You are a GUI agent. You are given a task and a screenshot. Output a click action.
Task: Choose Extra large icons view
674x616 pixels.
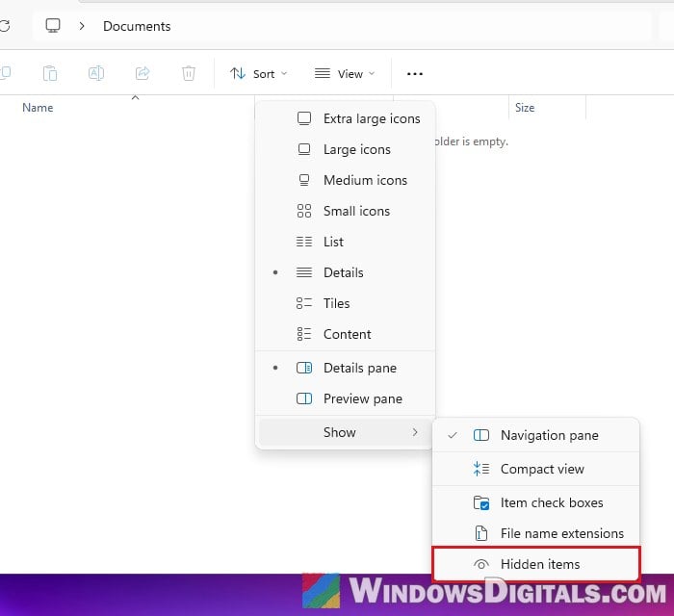pyautogui.click(x=345, y=118)
